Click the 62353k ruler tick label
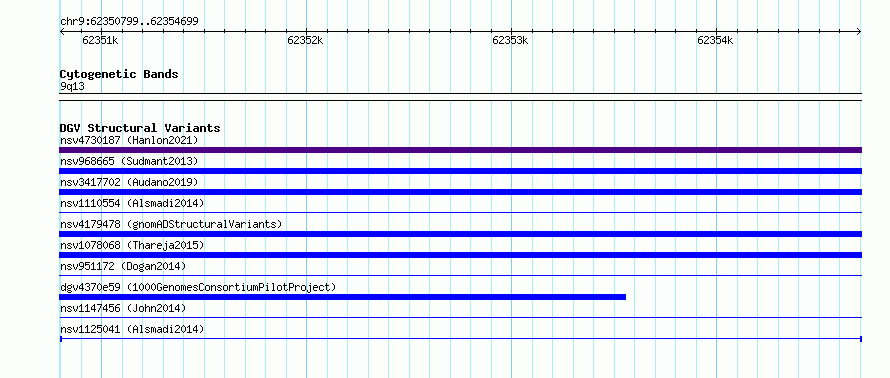The width and height of the screenshot is (890, 378). (x=510, y=40)
